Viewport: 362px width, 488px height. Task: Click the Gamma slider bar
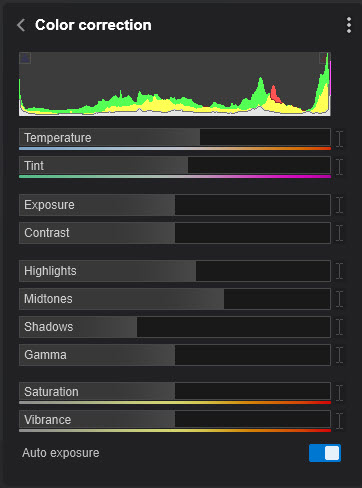point(175,355)
